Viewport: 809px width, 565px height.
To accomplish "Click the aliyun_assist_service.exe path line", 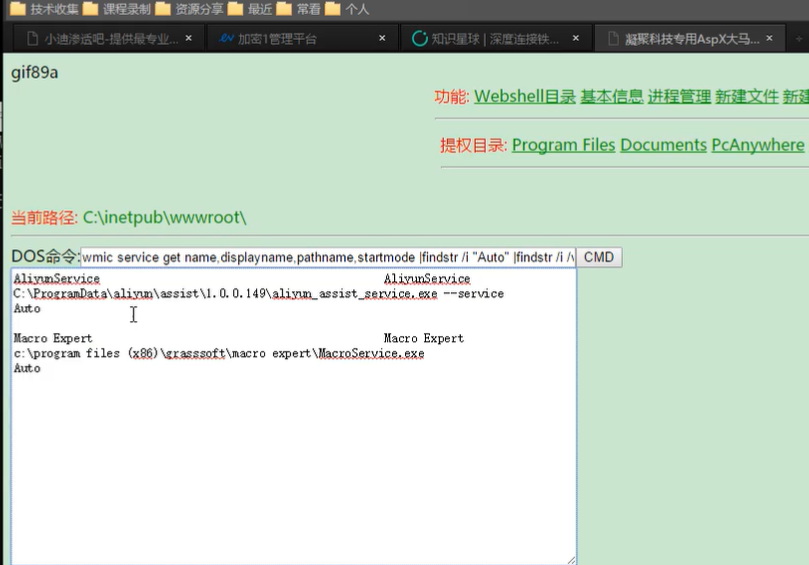I will click(258, 294).
